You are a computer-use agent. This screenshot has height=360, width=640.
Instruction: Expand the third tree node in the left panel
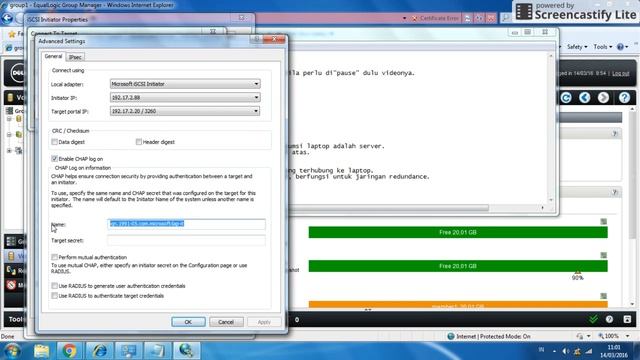pos(9,151)
